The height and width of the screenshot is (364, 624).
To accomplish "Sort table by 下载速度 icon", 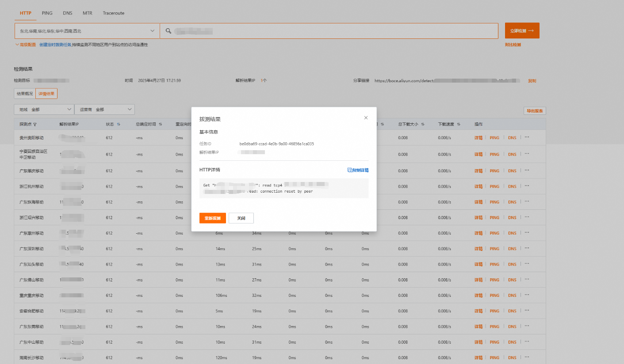I will click(459, 125).
